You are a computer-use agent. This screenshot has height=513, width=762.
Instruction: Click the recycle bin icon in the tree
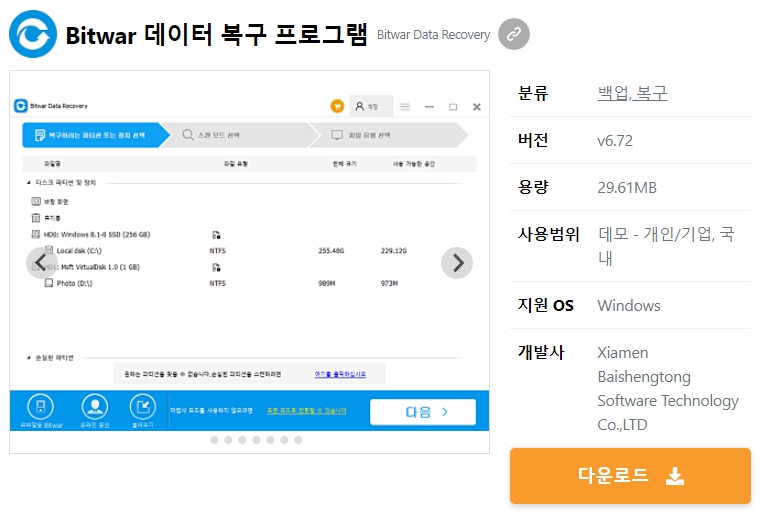click(36, 218)
